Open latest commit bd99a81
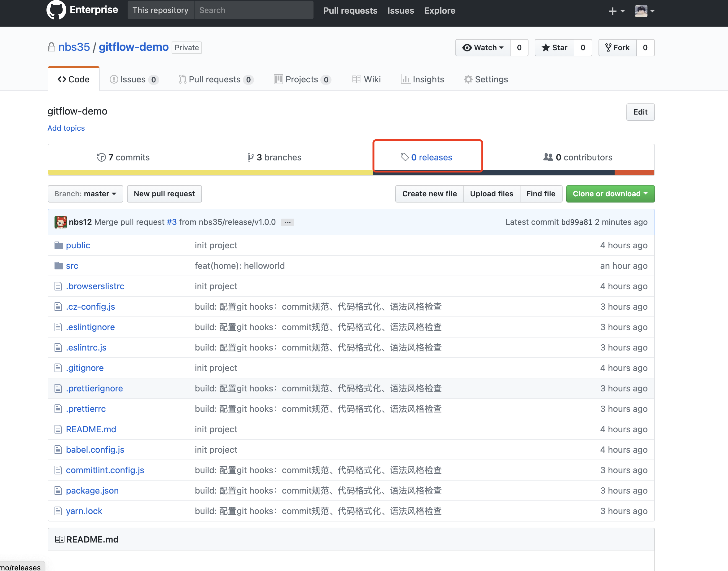 coord(577,222)
